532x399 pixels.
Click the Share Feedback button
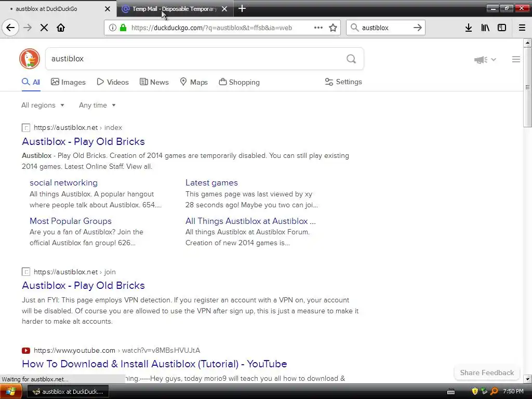click(x=487, y=373)
